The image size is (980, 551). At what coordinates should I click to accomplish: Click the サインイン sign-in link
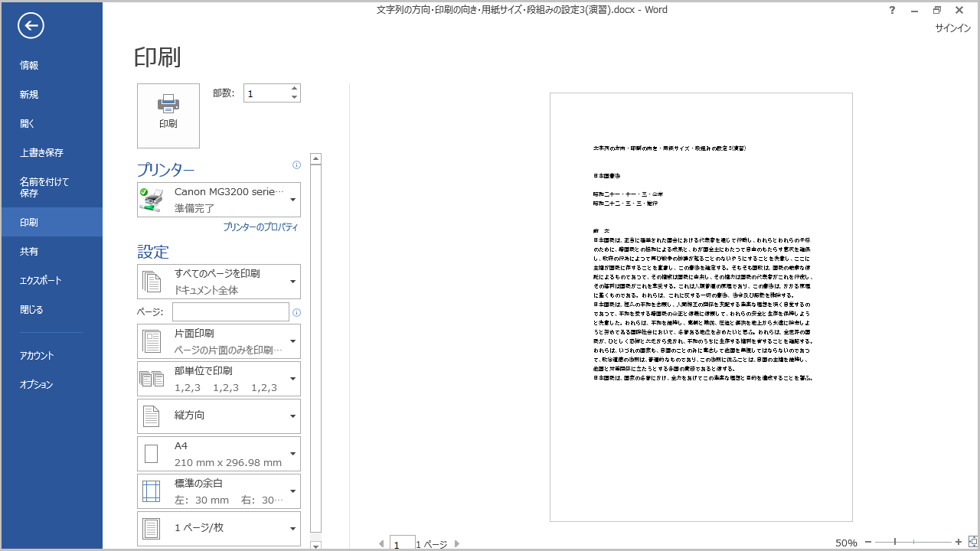953,28
